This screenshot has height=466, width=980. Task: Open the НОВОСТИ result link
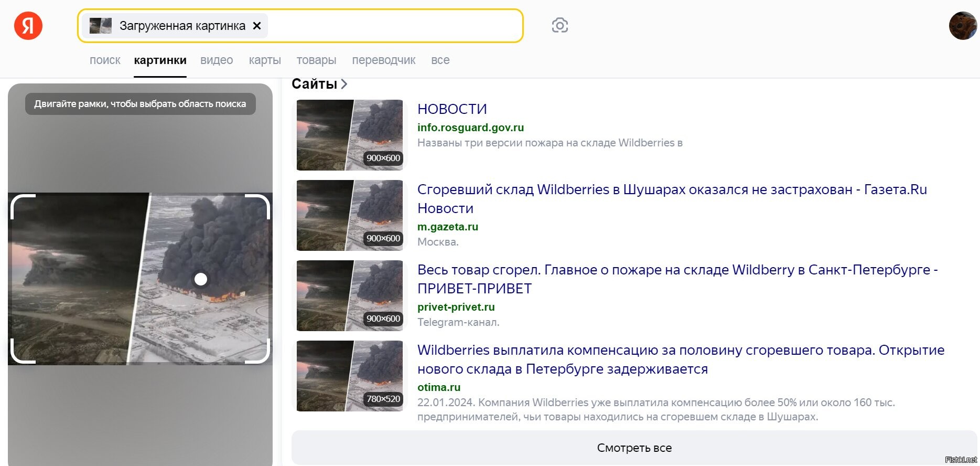452,109
